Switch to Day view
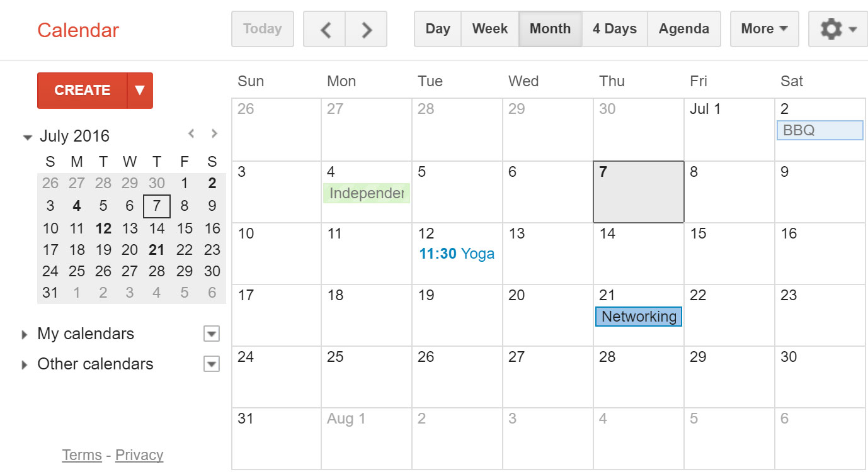This screenshot has width=868, height=472. click(437, 28)
